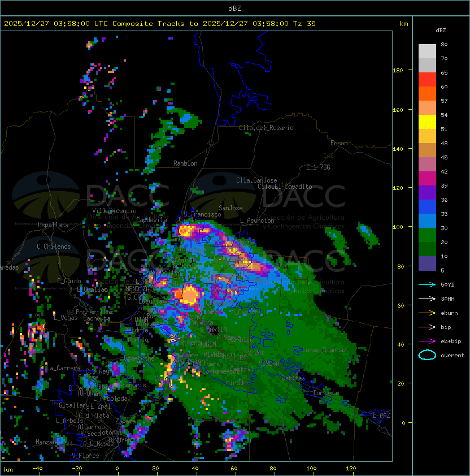Click the cyan 50YD track arrow in legend
This screenshot has height=476, width=470.
(427, 284)
